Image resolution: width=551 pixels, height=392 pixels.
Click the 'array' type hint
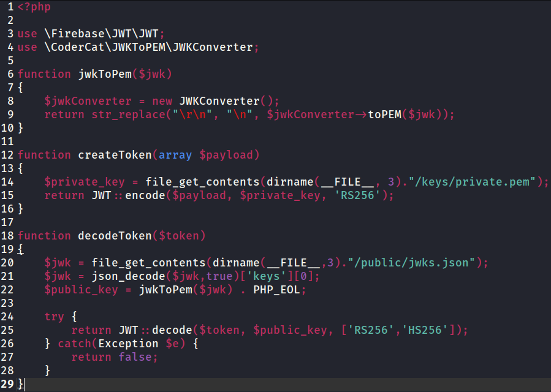175,155
